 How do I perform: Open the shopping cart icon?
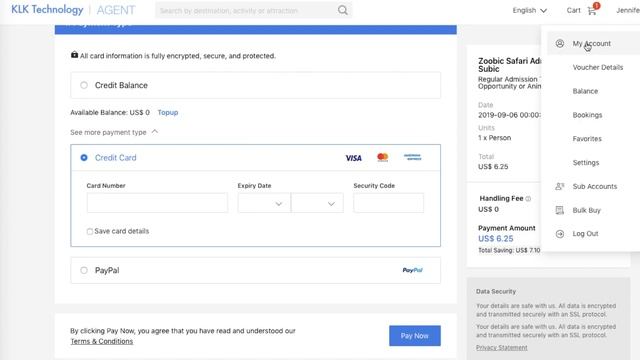point(592,11)
